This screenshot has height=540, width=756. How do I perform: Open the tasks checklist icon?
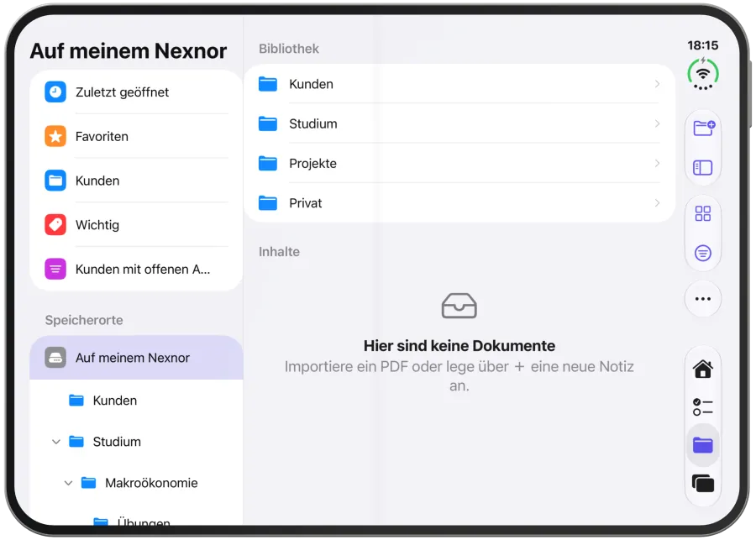point(702,407)
